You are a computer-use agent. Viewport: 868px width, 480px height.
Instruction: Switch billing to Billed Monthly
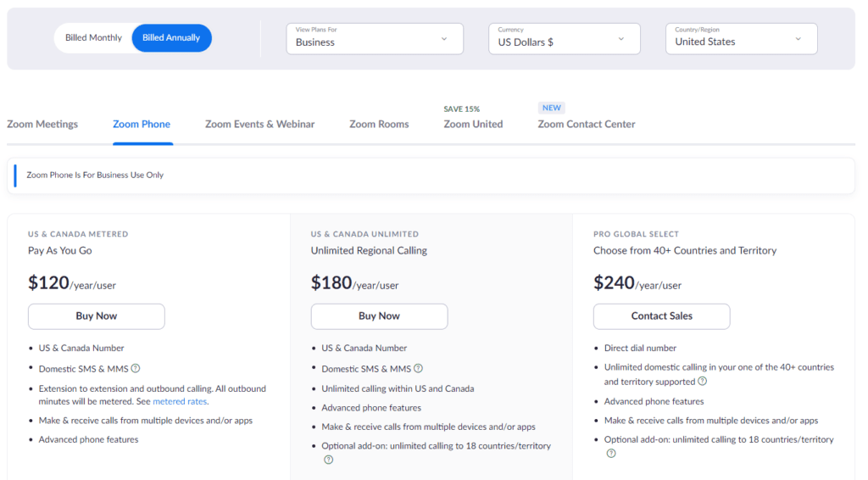93,37
